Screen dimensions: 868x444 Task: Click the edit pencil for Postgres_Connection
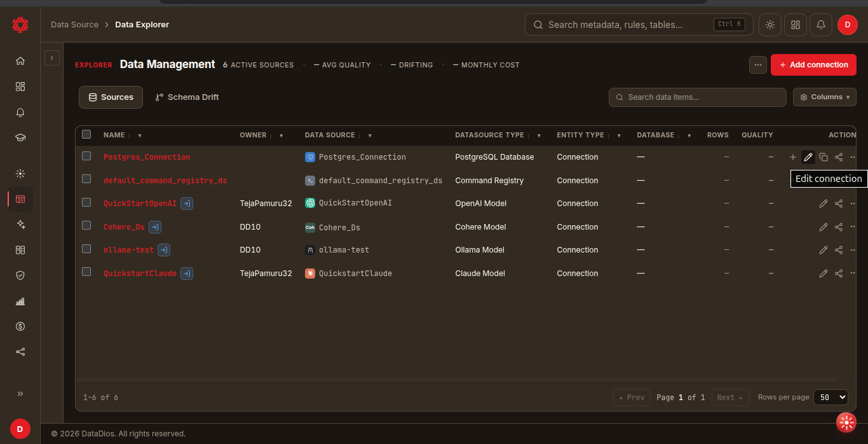pyautogui.click(x=808, y=157)
